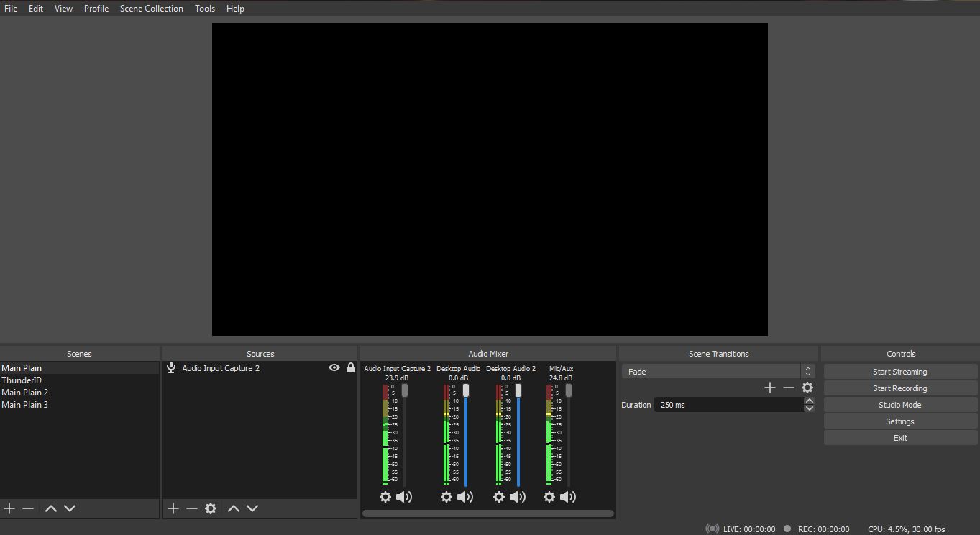
Task: Move source down with the down arrow
Action: (x=252, y=508)
